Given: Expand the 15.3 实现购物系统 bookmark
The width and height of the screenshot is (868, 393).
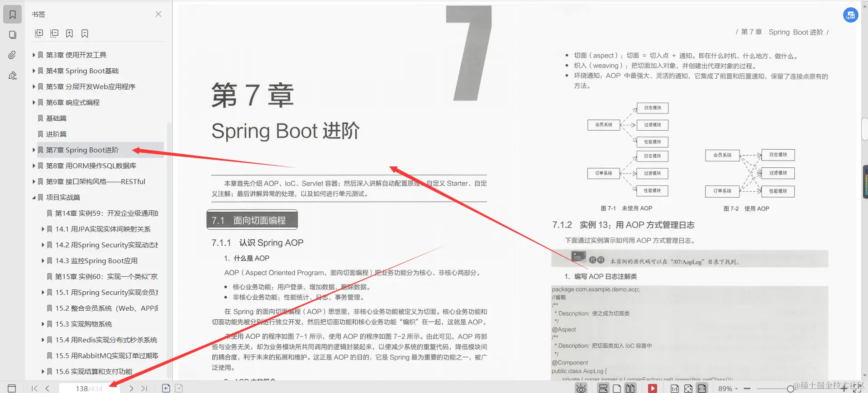Looking at the screenshot, I should [x=43, y=324].
